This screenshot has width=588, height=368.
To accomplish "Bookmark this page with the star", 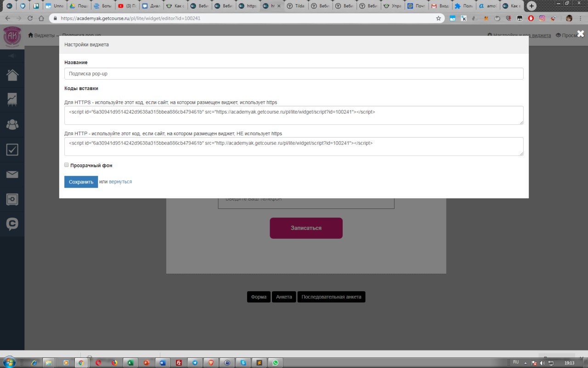I will click(x=438, y=18).
